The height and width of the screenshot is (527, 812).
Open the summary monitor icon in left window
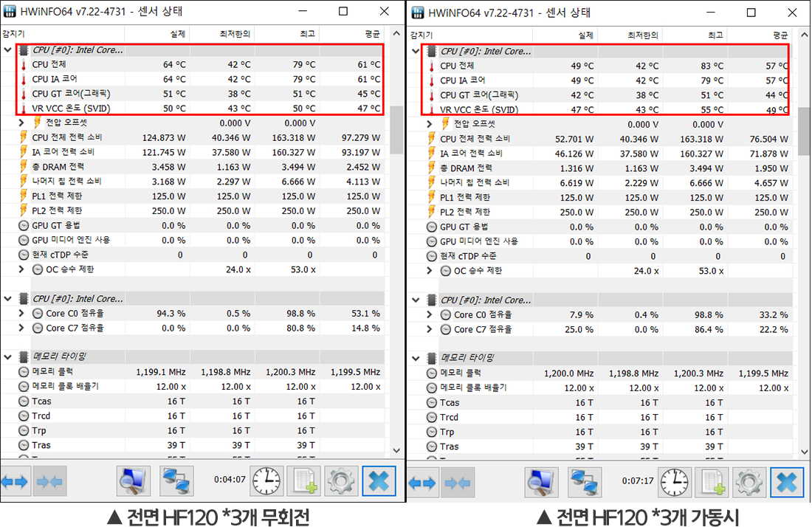click(134, 481)
